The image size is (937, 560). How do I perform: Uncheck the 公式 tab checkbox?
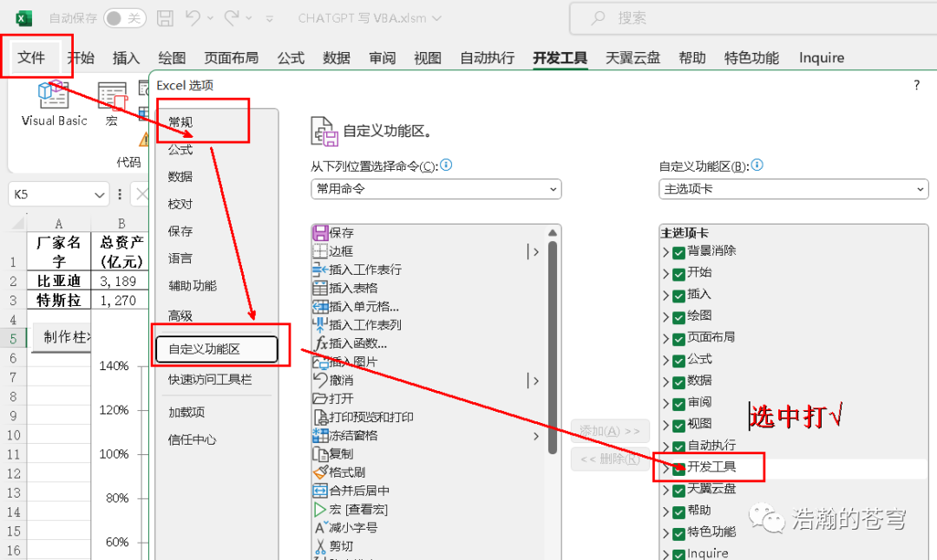pos(678,361)
